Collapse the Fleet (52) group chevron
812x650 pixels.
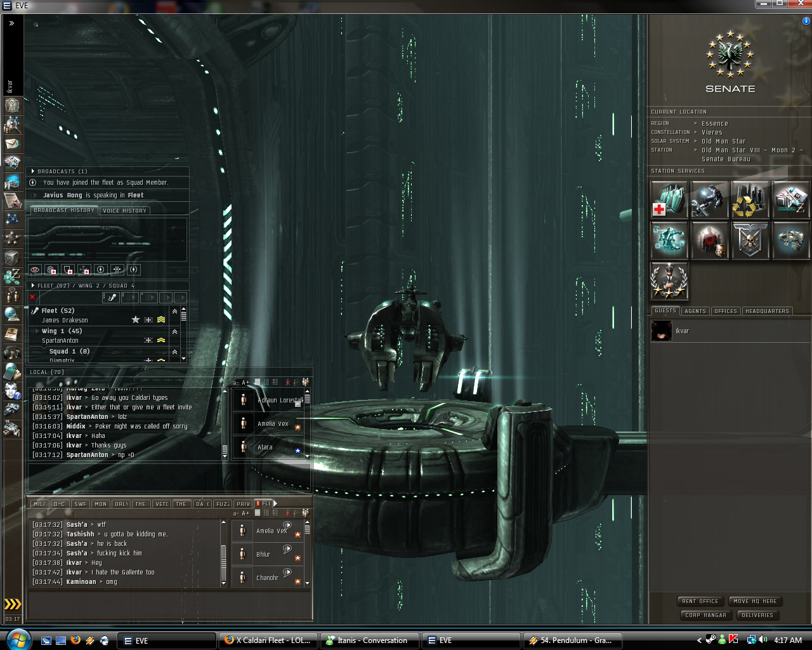point(174,311)
